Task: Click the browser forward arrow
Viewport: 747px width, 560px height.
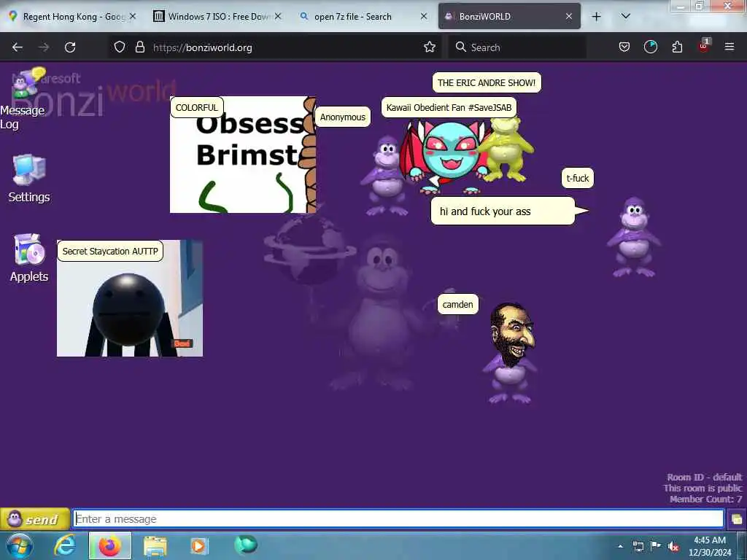Action: 44,47
